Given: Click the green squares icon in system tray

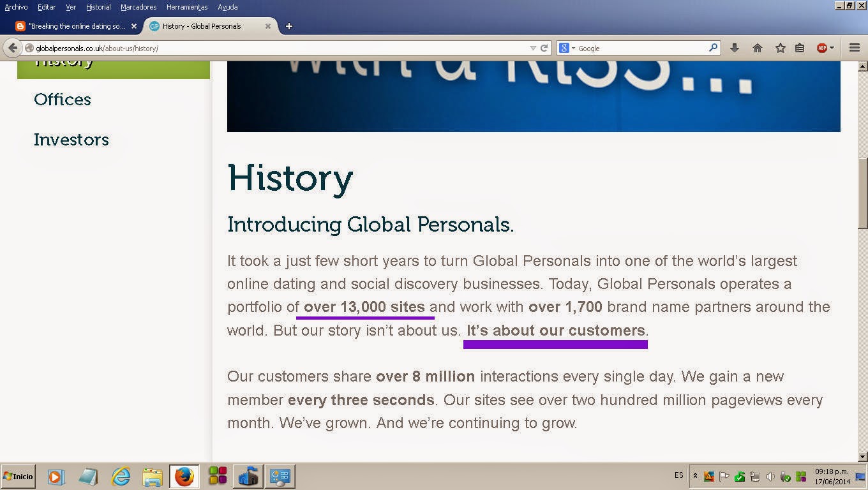Looking at the screenshot, I should (801, 477).
